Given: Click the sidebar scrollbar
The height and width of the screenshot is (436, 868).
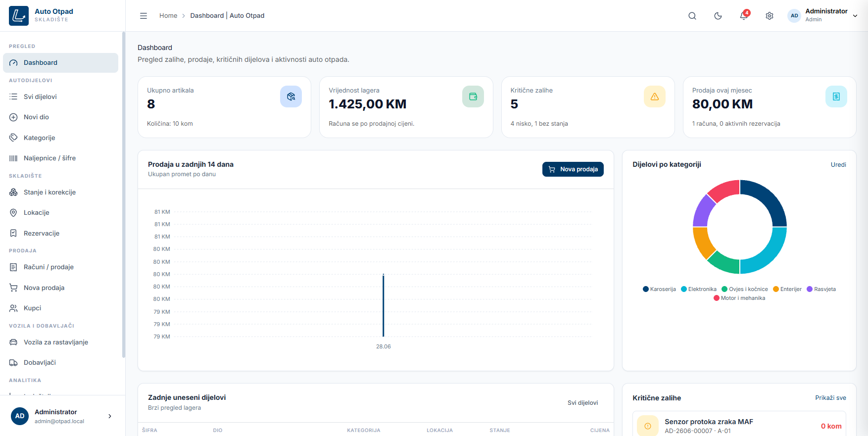Looking at the screenshot, I should pyautogui.click(x=123, y=194).
